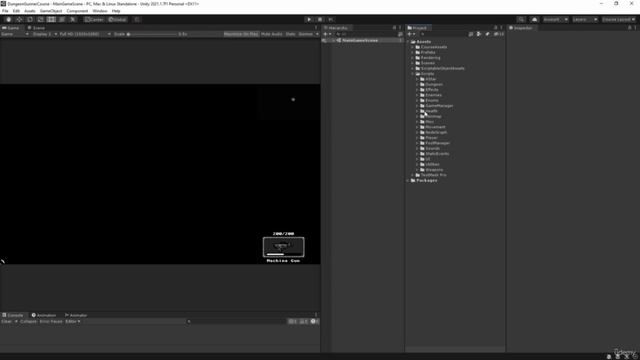This screenshot has height=360, width=640.
Task: Open the Component menu
Action: pos(77,11)
